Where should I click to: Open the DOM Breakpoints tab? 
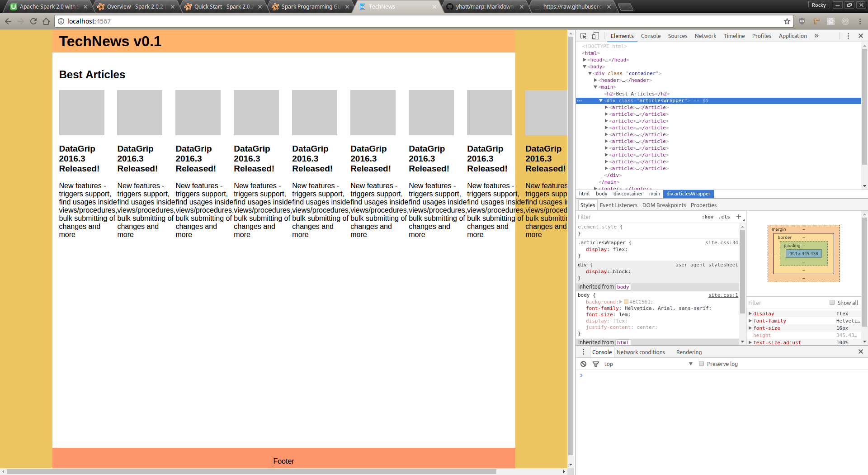664,205
